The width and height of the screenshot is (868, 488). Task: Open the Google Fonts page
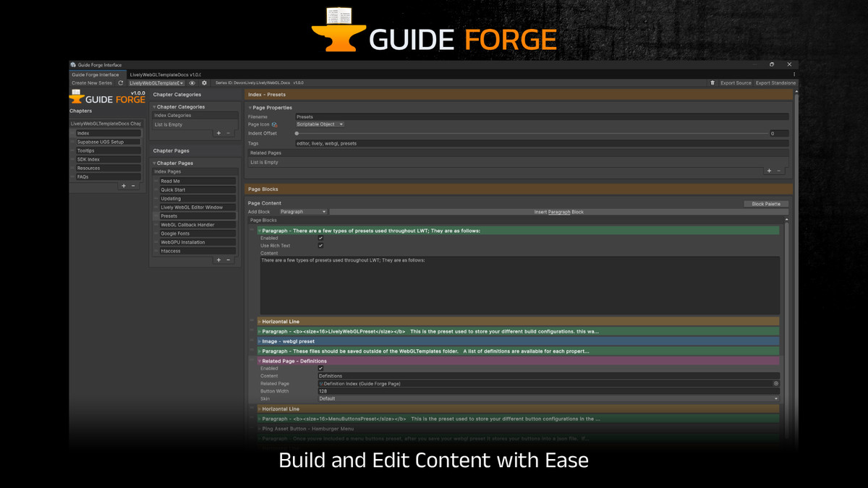click(197, 234)
